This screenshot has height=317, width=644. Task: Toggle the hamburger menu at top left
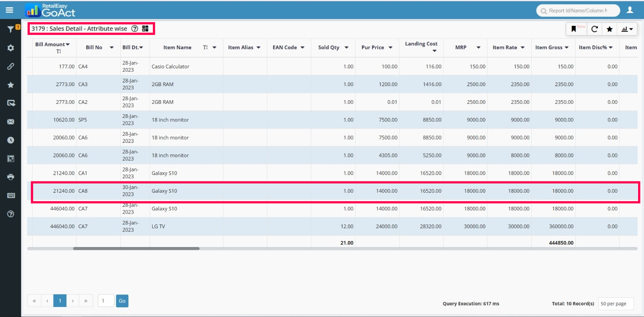point(9,10)
